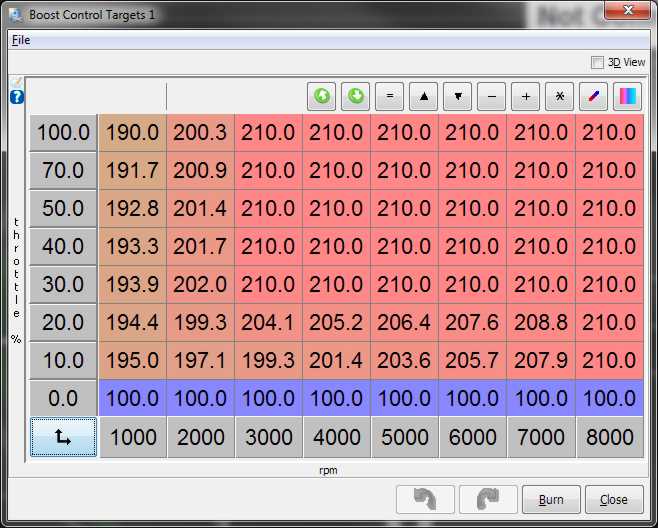Select the 190.0 cell at 100% throttle
Viewport: 658px width, 528px height.
132,132
